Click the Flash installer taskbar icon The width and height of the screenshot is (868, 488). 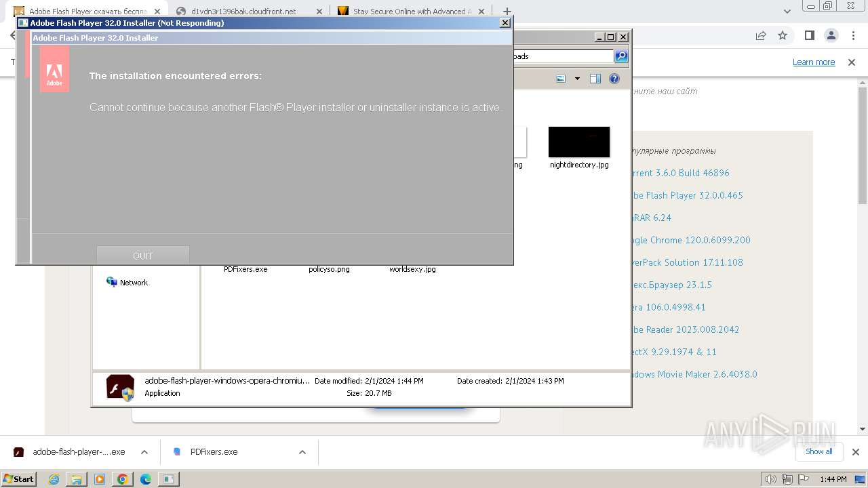pyautogui.click(x=168, y=479)
